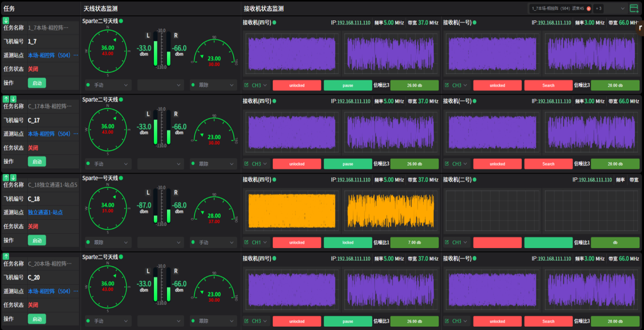
Task: Move task C_20 up with arrow icon
Action: coord(6,257)
